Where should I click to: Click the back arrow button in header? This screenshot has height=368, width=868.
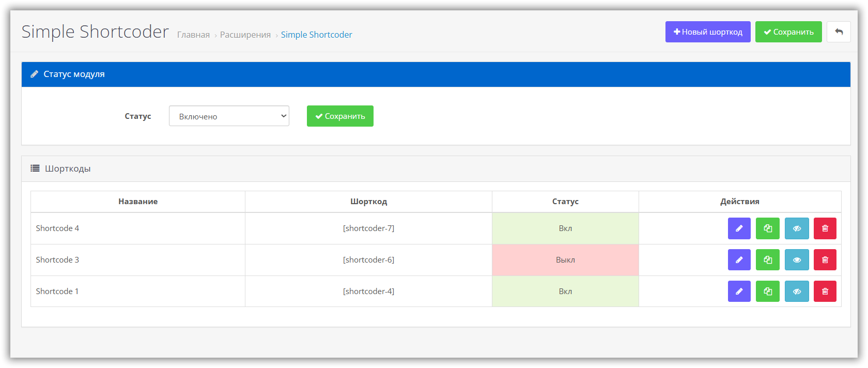click(839, 32)
